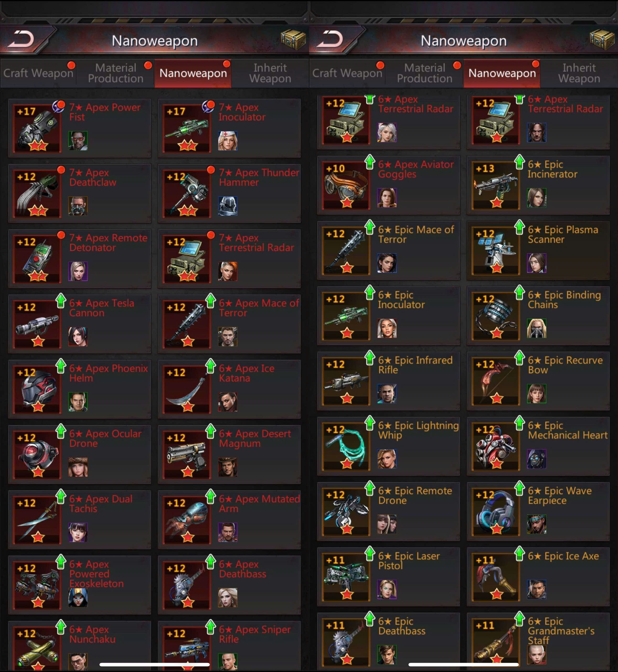Open the 6★ Apex Phoenix Helm icon
618x672 pixels.
pos(37,390)
